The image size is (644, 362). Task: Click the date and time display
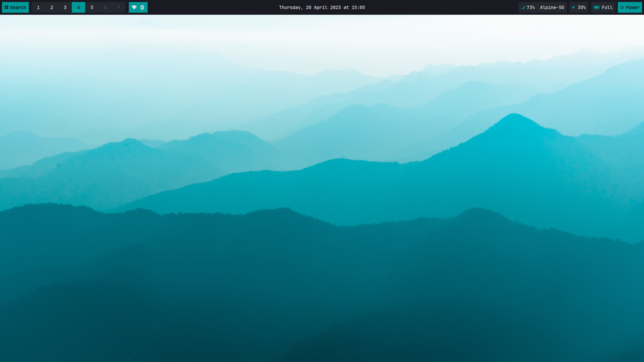click(x=322, y=7)
